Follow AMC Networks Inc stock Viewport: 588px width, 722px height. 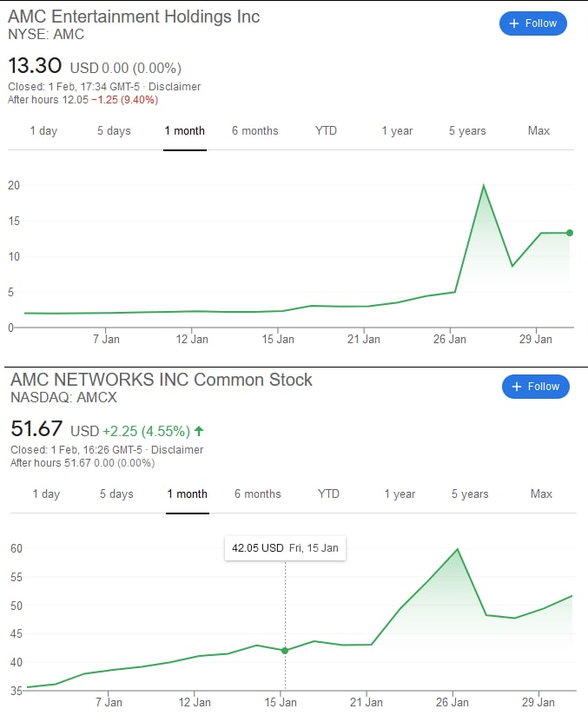pyautogui.click(x=536, y=387)
